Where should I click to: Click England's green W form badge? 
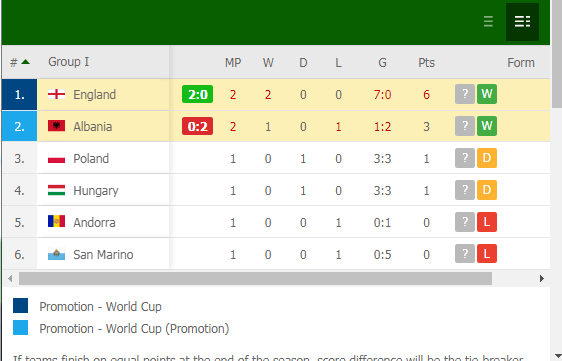pos(487,94)
